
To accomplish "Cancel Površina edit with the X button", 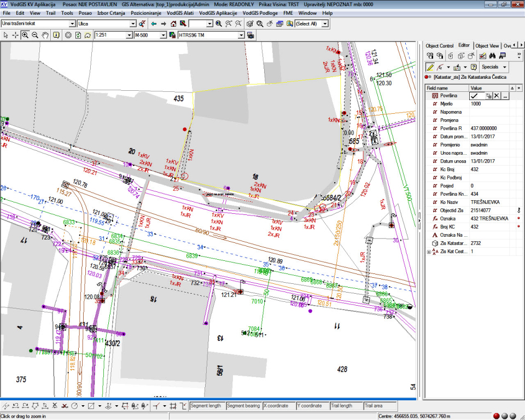I will tap(497, 96).
